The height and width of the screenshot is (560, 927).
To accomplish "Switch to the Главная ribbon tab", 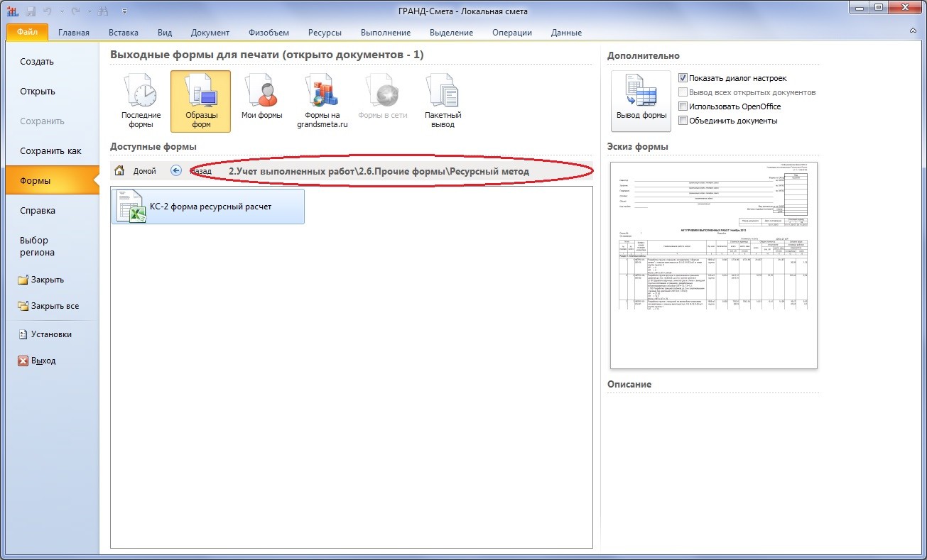I will pyautogui.click(x=74, y=33).
